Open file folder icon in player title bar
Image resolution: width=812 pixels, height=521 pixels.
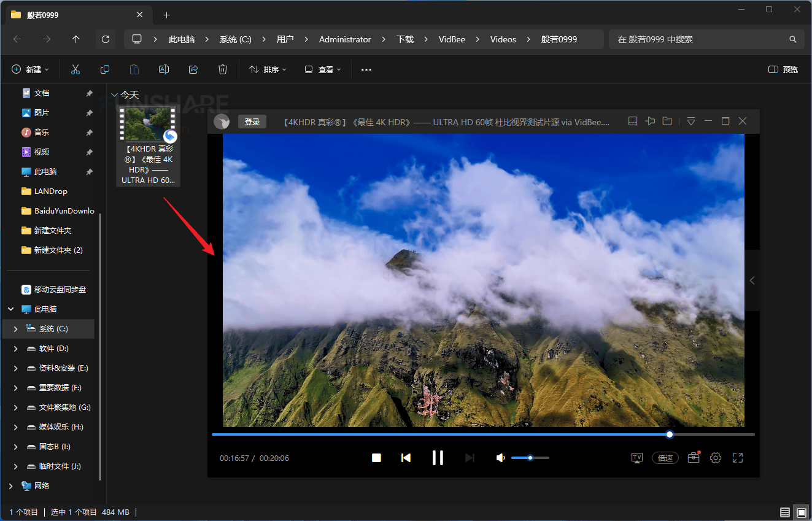[x=667, y=122]
